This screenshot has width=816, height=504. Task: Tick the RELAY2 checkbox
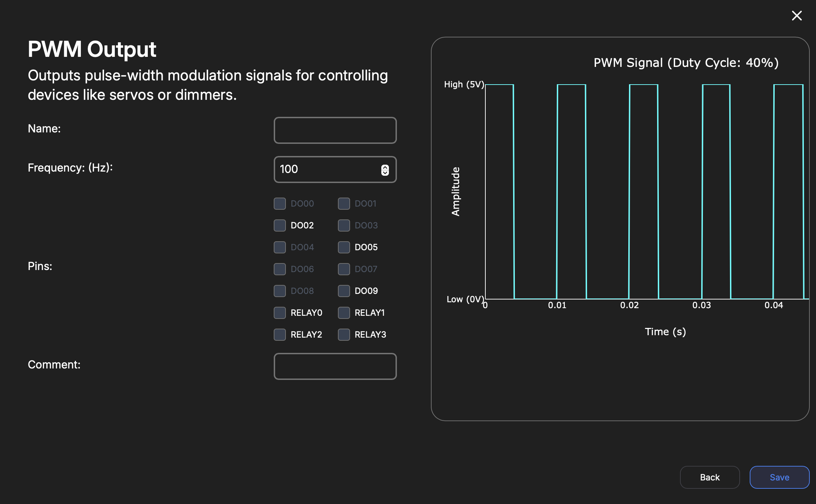[280, 334]
